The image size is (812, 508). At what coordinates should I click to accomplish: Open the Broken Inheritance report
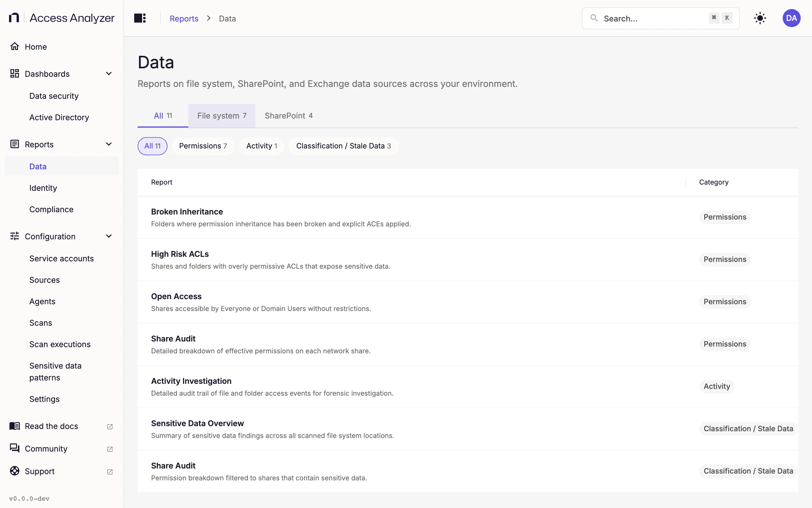468,217
